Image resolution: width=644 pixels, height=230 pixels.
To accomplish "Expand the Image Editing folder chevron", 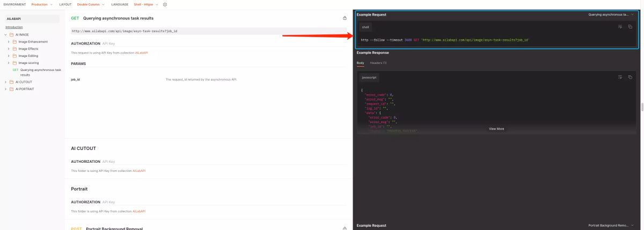I will [9, 55].
